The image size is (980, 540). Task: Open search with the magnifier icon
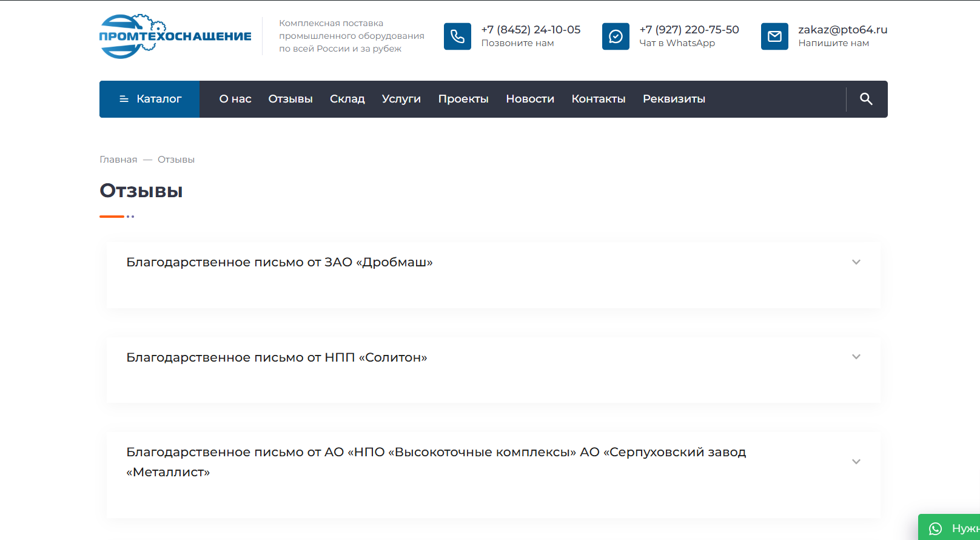pos(866,99)
